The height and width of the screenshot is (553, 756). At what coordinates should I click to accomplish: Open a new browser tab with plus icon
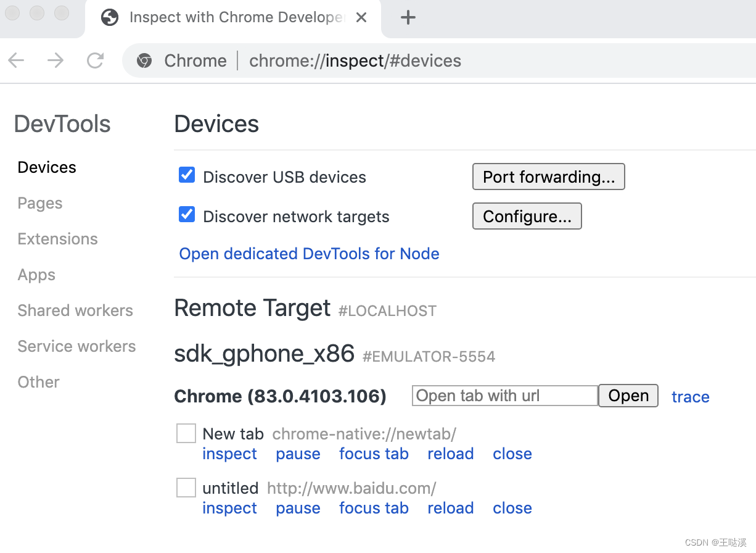[x=408, y=18]
